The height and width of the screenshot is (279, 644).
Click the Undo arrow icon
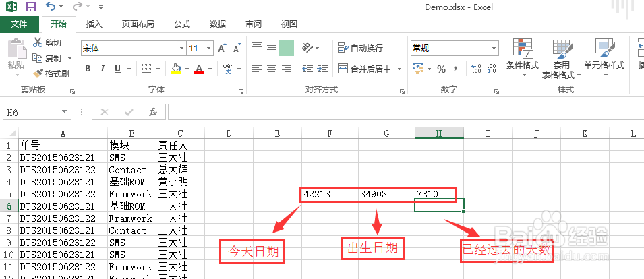pos(51,7)
